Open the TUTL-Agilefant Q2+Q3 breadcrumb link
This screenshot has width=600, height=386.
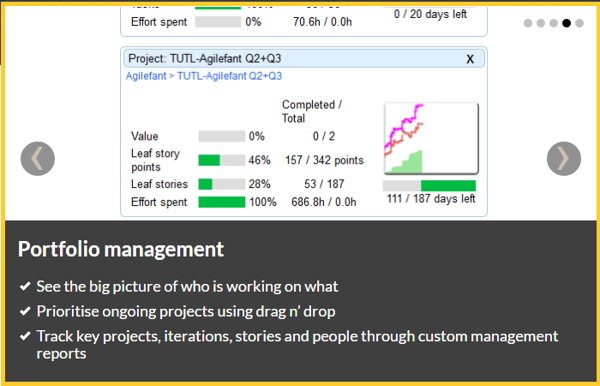229,76
